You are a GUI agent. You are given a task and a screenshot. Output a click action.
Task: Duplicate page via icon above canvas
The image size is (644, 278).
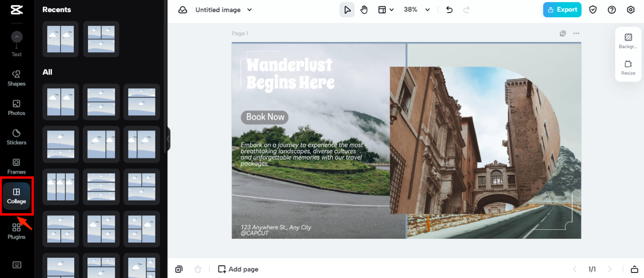coord(563,33)
